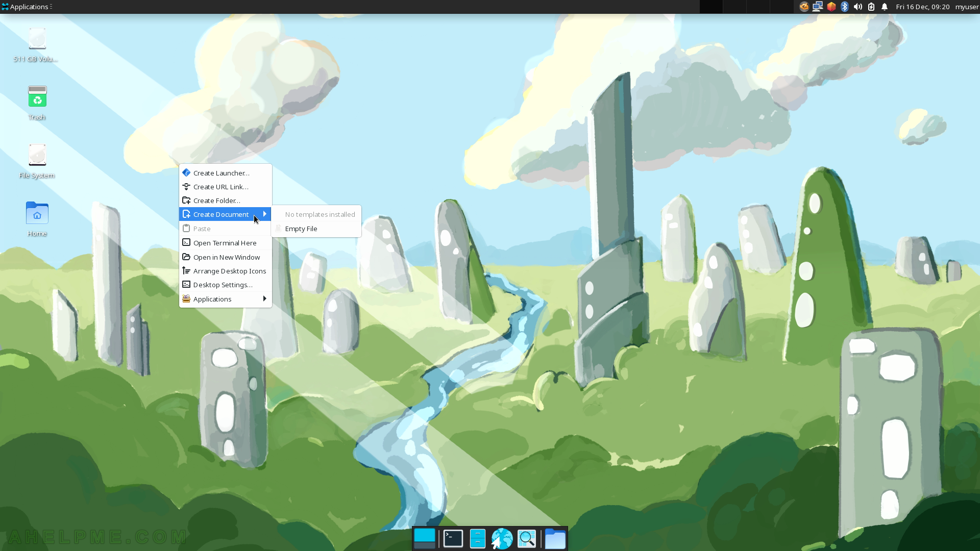Click the Open in New Window folder icon
Viewport: 980px width, 551px height.
186,257
